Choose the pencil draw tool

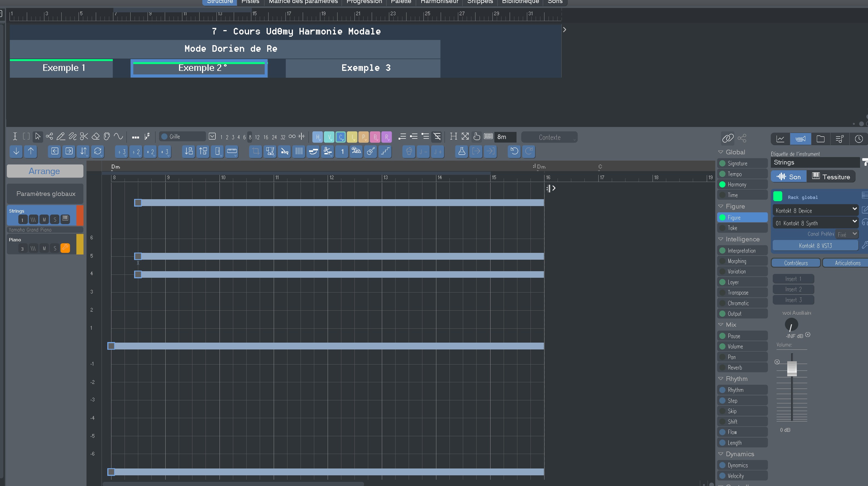[x=61, y=136]
